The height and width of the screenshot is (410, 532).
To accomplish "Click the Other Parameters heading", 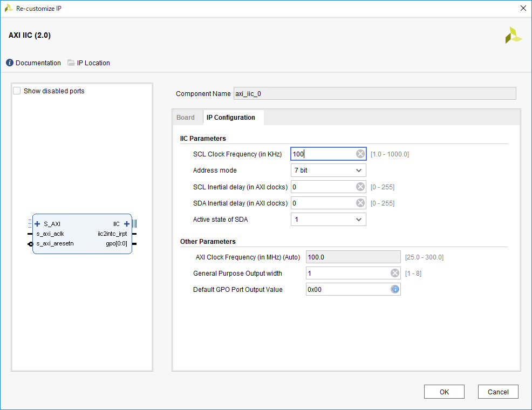I will (x=208, y=242).
